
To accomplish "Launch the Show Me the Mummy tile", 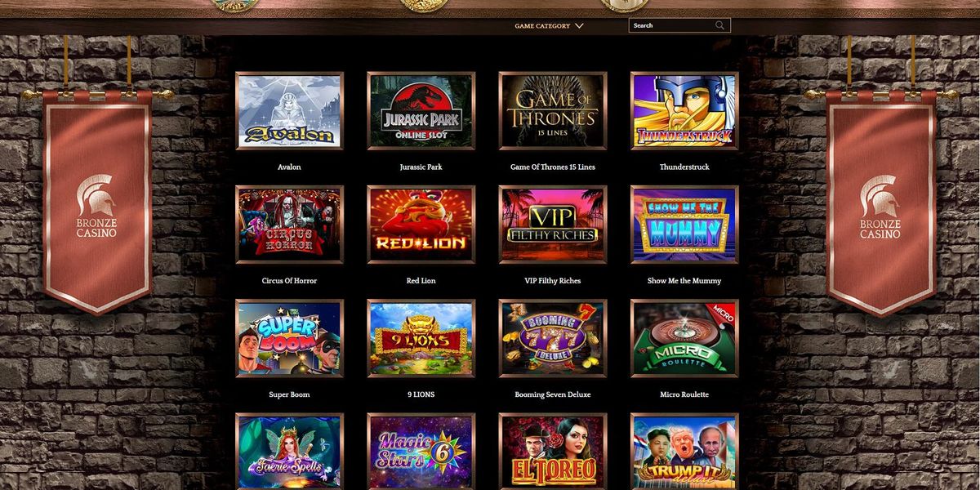I will (684, 225).
